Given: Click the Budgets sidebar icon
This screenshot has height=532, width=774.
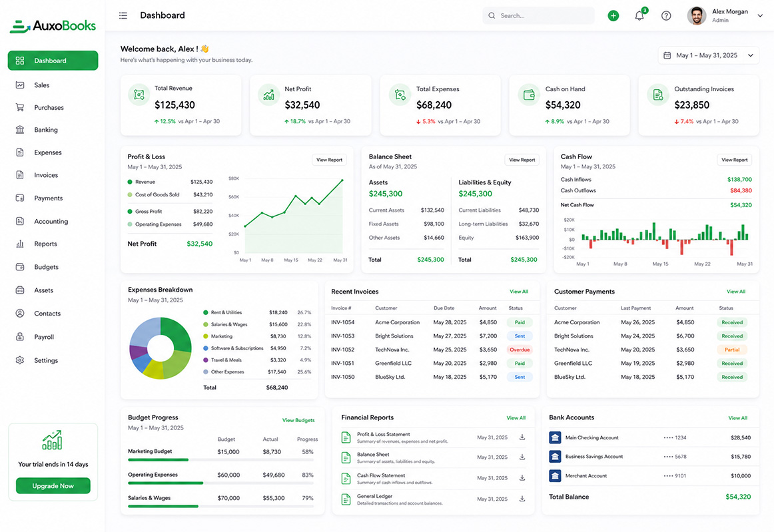Looking at the screenshot, I should click(x=20, y=267).
